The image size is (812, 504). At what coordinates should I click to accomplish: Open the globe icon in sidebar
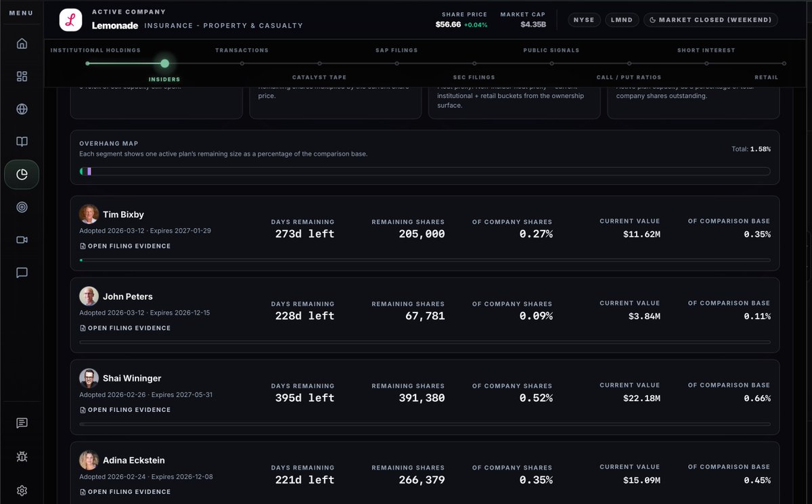tap(22, 109)
